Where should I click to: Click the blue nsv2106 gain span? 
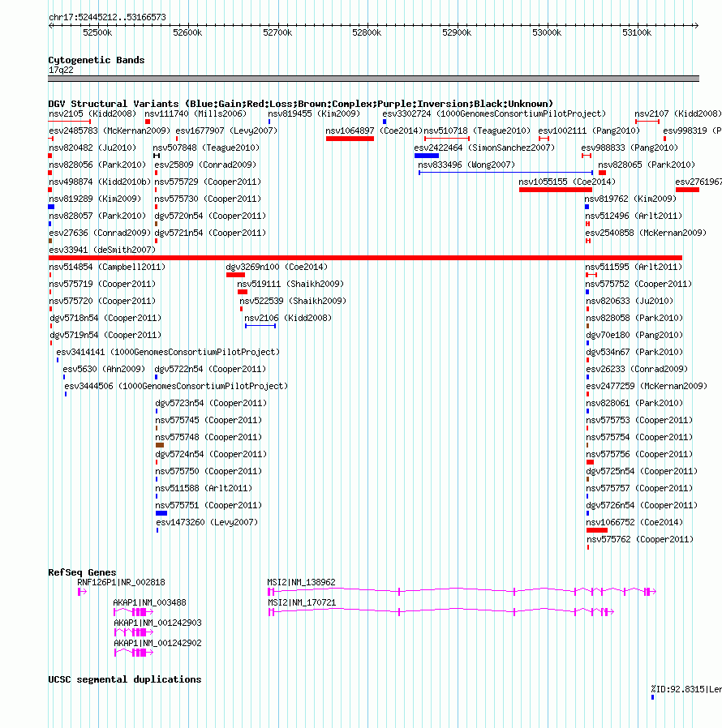point(260,326)
